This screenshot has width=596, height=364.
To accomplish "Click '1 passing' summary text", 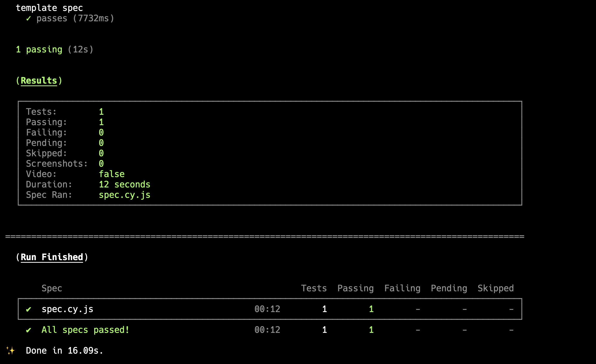I will click(39, 50).
